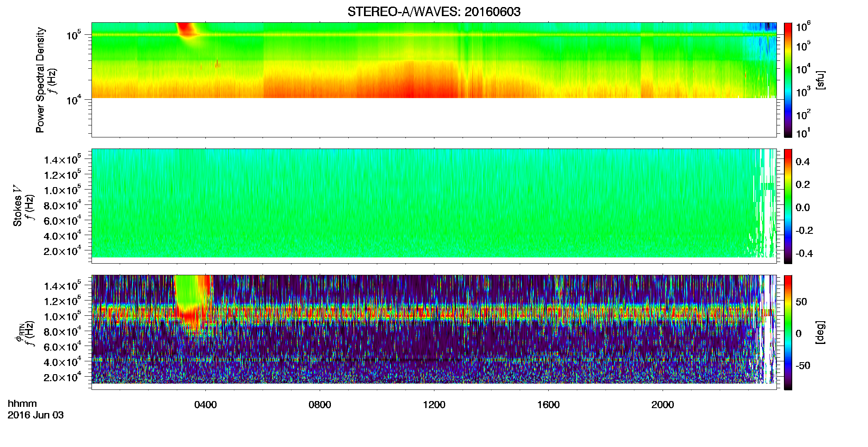Click 6.0×10^4 tick in the φRTN panel
The height and width of the screenshot is (447, 868).
point(63,346)
